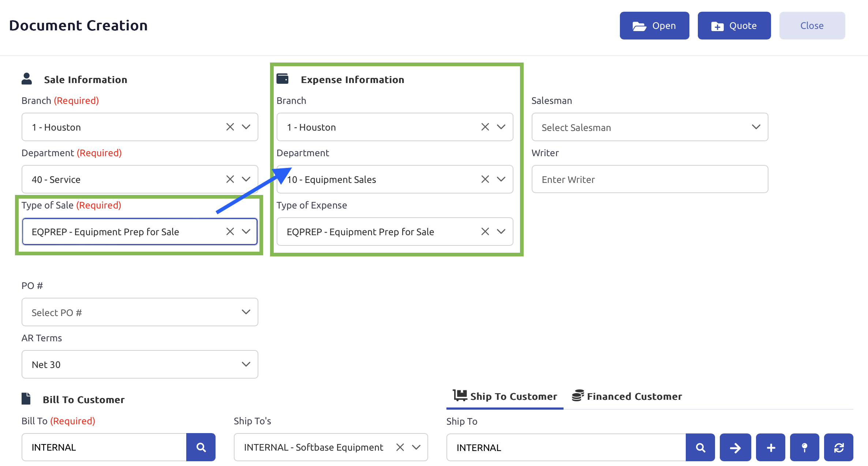868x466 pixels.
Task: Clear the 40 - Service department value
Action: click(230, 179)
